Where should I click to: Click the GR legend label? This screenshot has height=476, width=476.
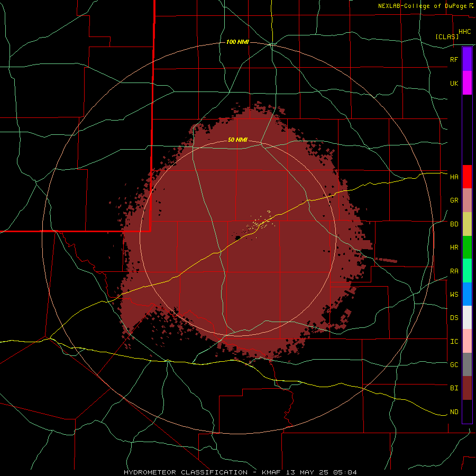(454, 200)
